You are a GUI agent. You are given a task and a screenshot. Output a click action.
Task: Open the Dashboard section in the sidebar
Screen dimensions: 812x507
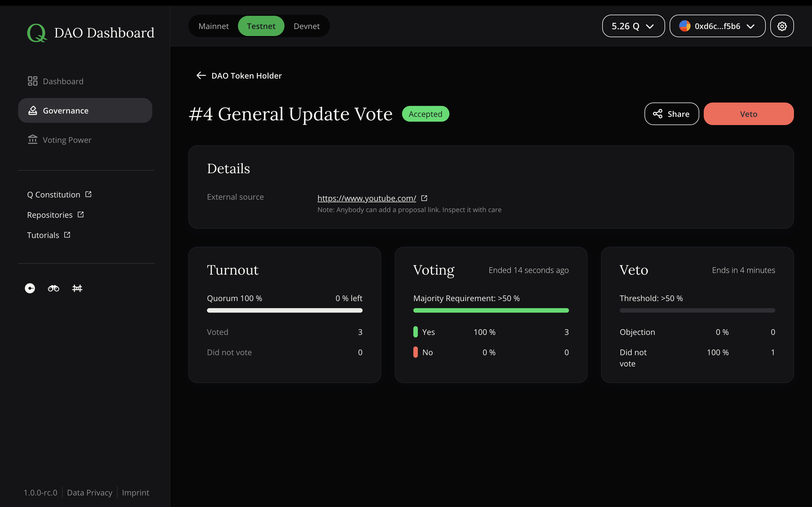(x=63, y=81)
